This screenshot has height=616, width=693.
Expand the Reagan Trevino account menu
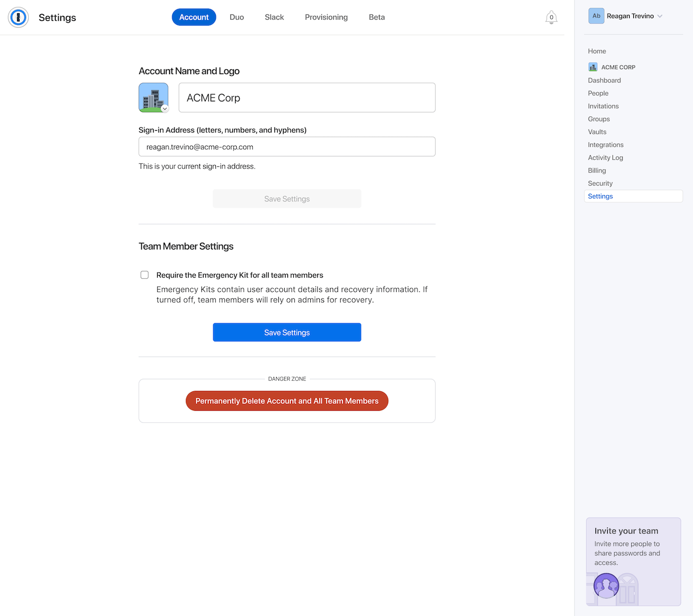tap(660, 16)
